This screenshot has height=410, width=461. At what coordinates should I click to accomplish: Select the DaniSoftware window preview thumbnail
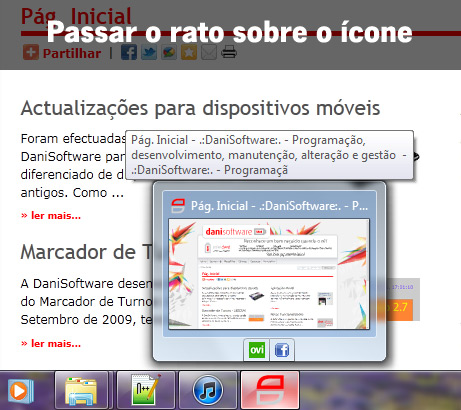[269, 274]
